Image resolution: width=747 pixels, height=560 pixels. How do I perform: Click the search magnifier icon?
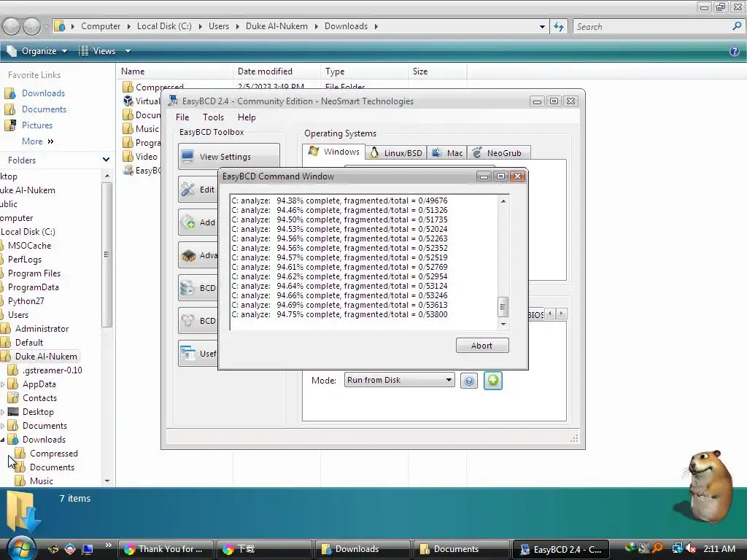pyautogui.click(x=737, y=26)
